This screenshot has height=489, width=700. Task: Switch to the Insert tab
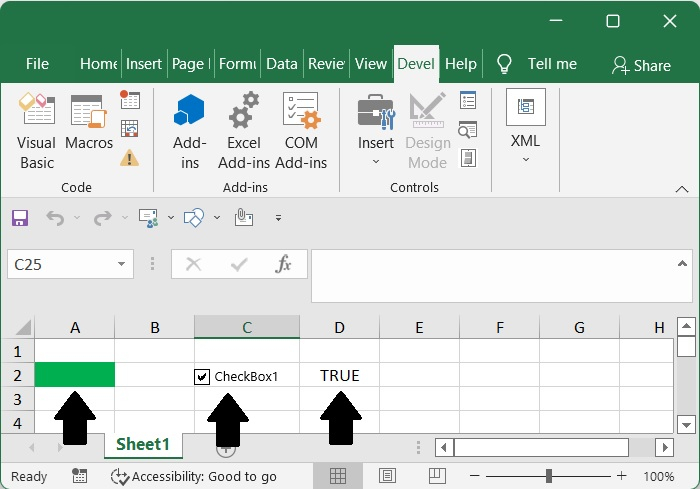point(144,64)
